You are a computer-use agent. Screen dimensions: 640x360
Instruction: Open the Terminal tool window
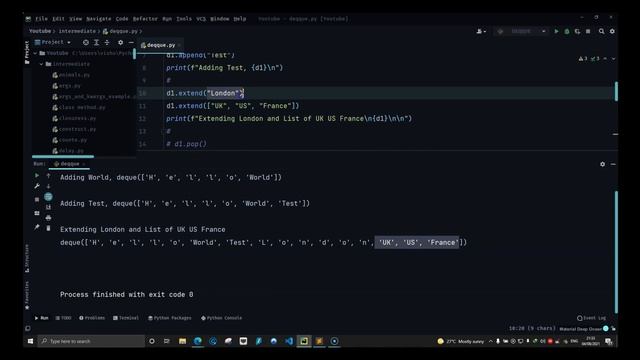pos(126,318)
